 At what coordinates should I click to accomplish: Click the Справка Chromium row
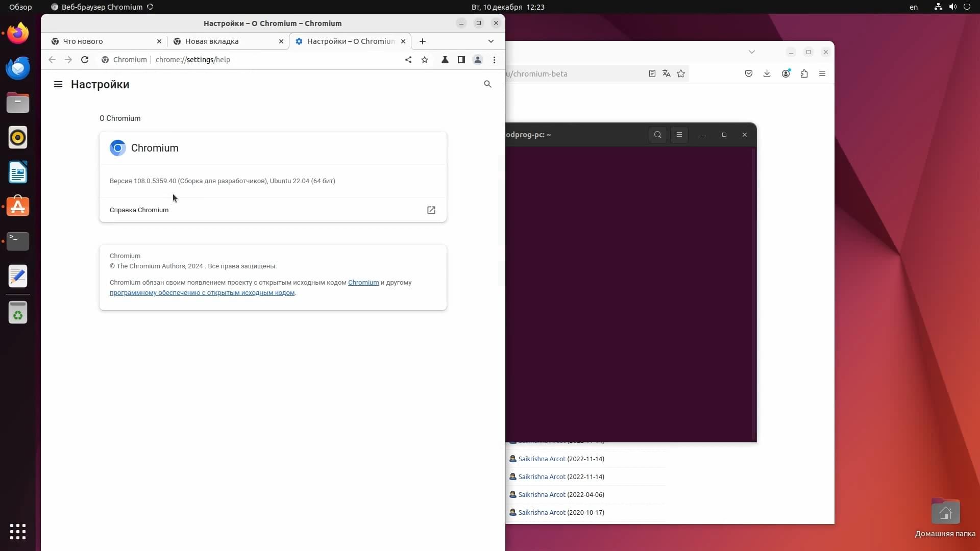pyautogui.click(x=273, y=210)
